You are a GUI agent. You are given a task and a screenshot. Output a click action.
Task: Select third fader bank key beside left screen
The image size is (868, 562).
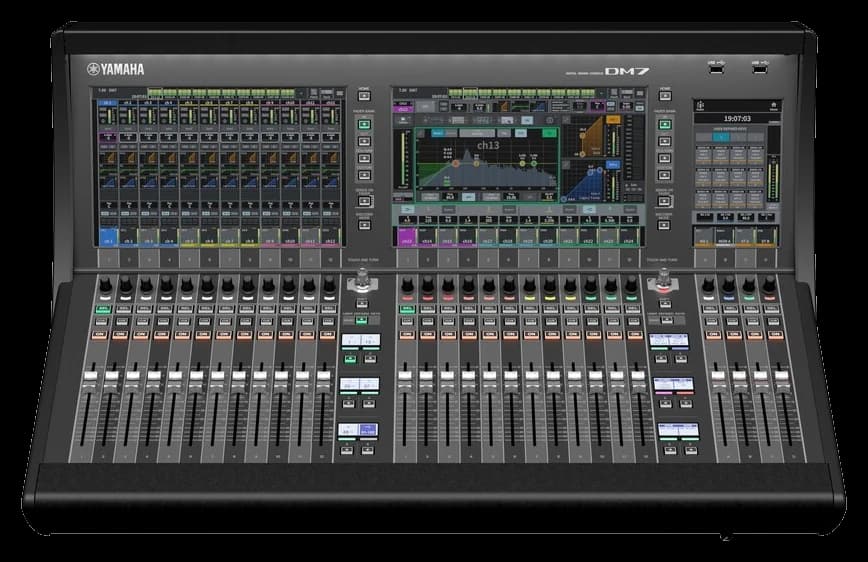364,158
